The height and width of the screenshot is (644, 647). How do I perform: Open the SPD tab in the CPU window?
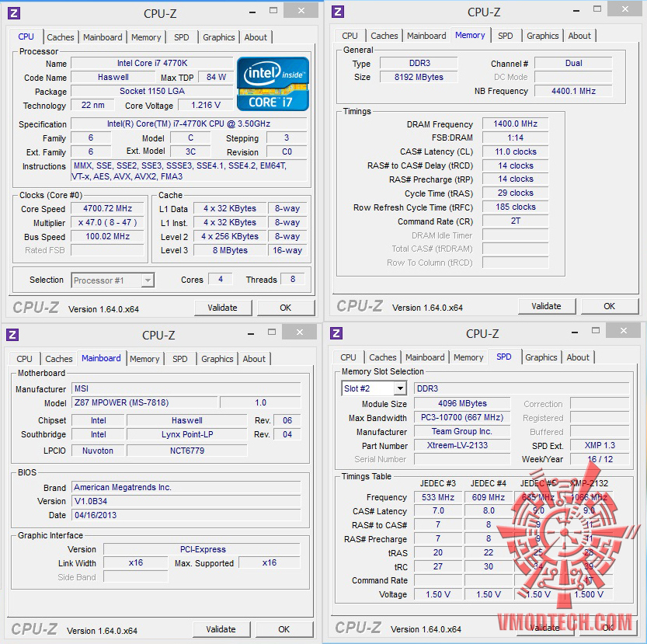182,37
